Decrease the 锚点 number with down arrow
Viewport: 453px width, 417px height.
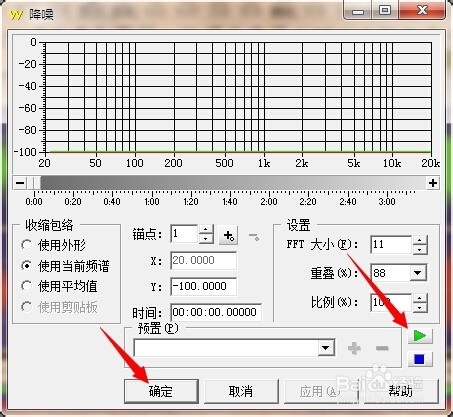[x=206, y=239]
